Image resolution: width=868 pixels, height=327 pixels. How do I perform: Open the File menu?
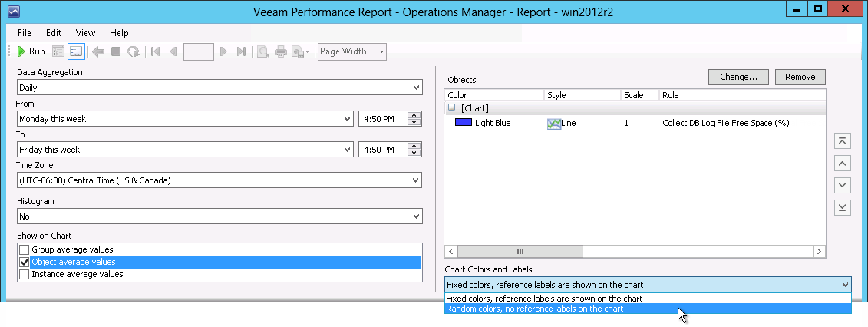[x=25, y=33]
